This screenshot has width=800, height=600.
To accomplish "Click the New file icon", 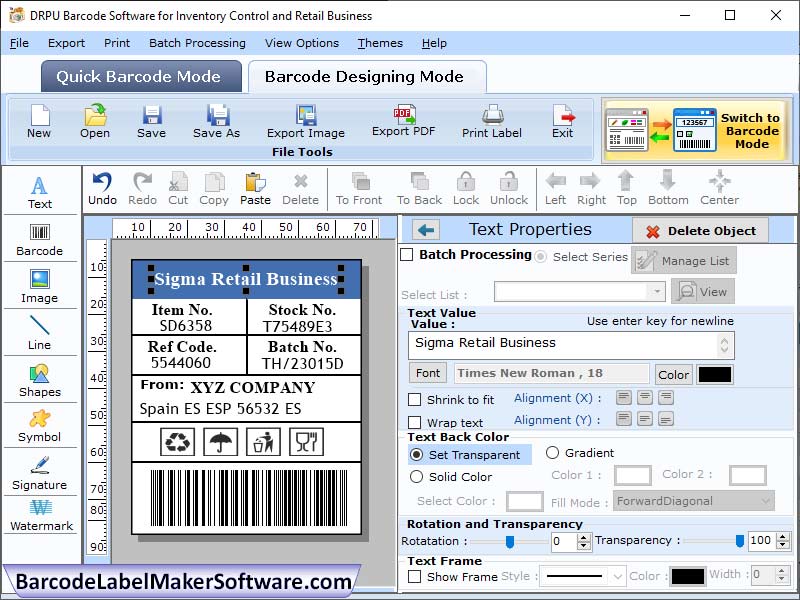I will 39,121.
